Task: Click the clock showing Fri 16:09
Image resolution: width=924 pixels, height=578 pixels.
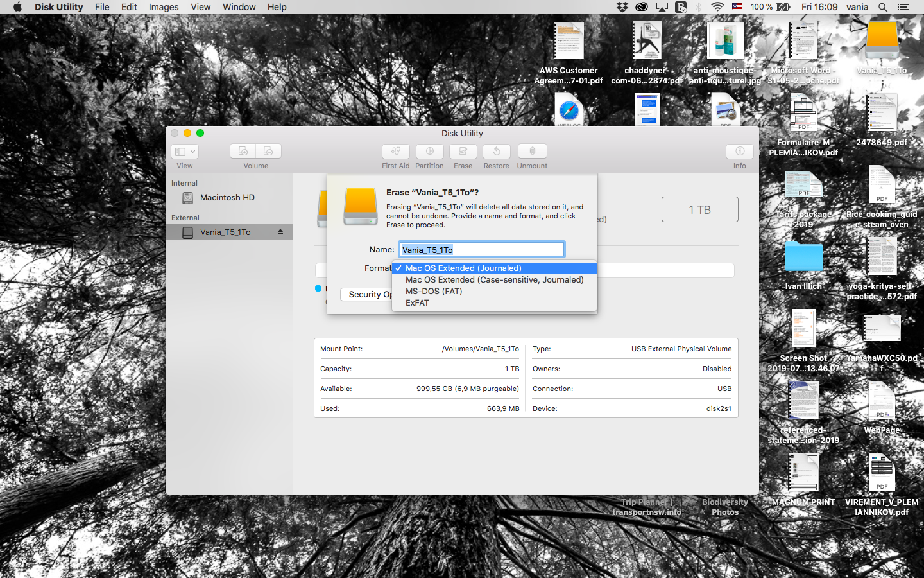Action: click(x=819, y=7)
